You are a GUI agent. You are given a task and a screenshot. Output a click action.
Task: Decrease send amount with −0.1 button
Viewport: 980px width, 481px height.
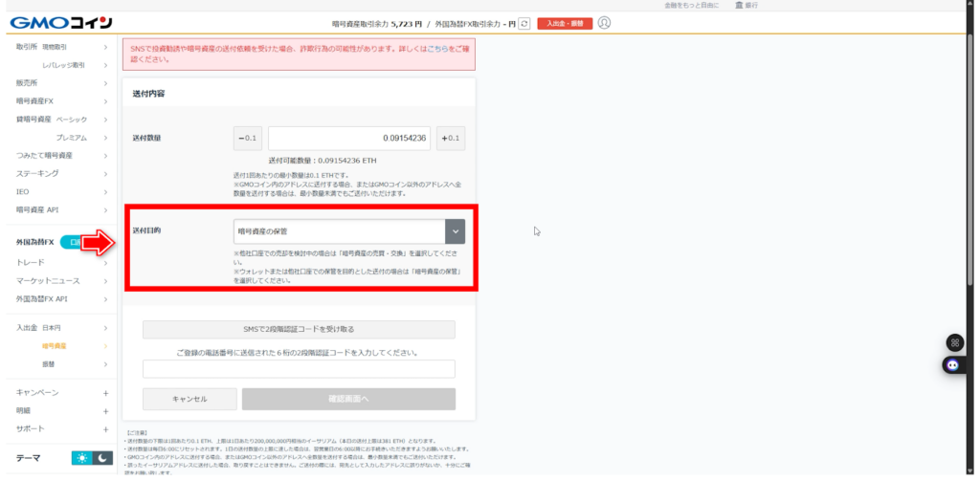pyautogui.click(x=248, y=139)
